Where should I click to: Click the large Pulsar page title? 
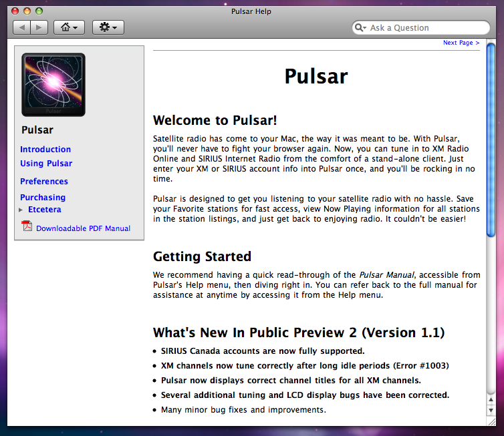point(316,76)
